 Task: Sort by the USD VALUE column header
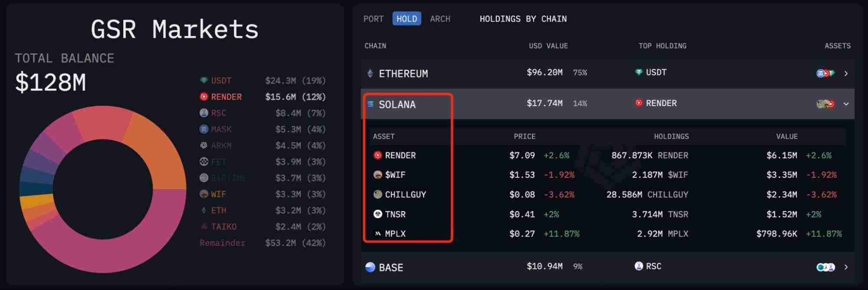[x=548, y=46]
